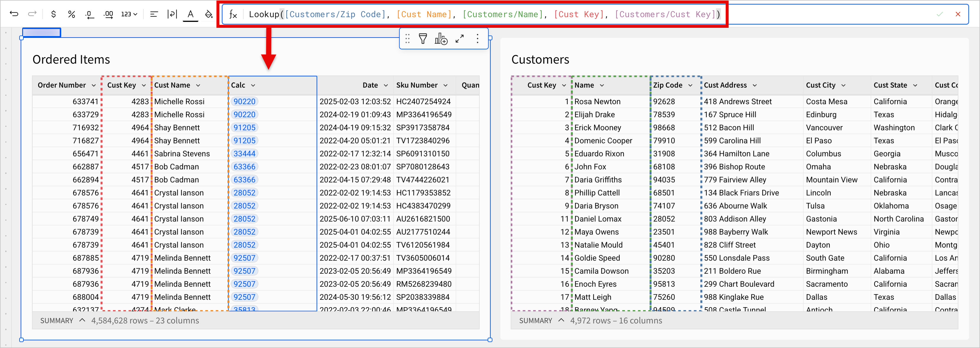
Task: Select the 4964 Cust Key cell for order 716827
Action: [127, 141]
